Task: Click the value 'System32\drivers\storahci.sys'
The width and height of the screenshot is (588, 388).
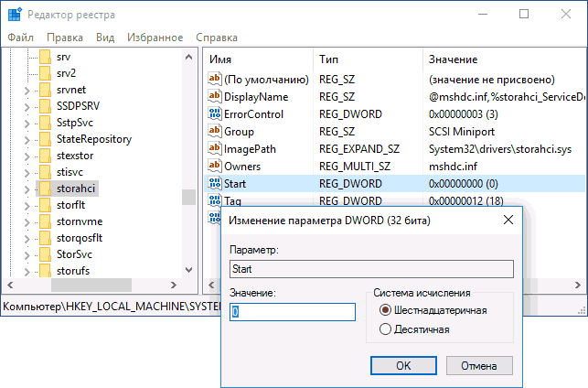Action: click(x=500, y=149)
